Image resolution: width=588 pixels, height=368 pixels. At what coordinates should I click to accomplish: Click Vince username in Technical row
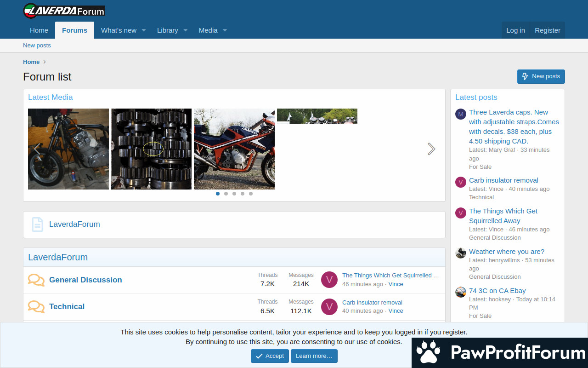click(396, 311)
